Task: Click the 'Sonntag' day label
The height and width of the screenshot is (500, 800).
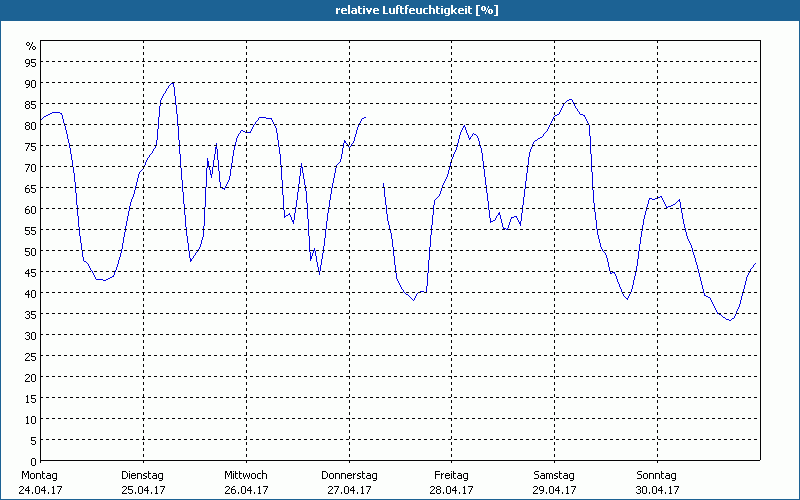Action: click(656, 476)
